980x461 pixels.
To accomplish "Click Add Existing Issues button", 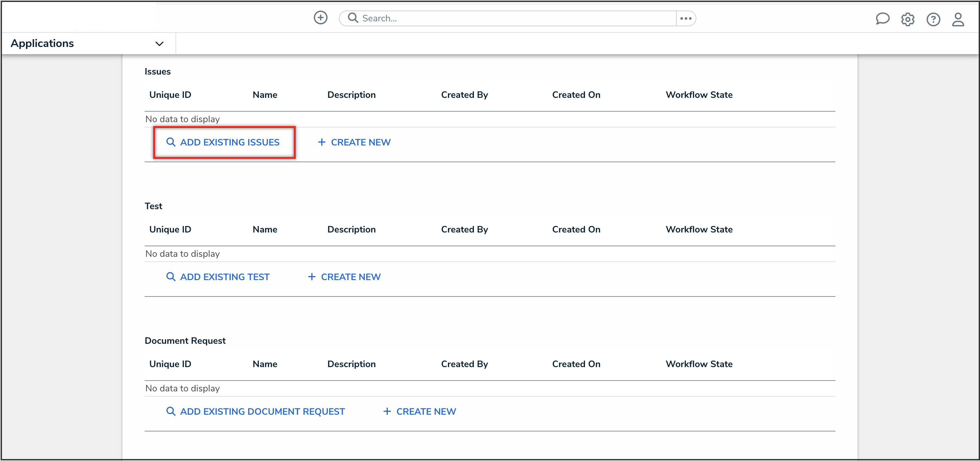I will [223, 142].
